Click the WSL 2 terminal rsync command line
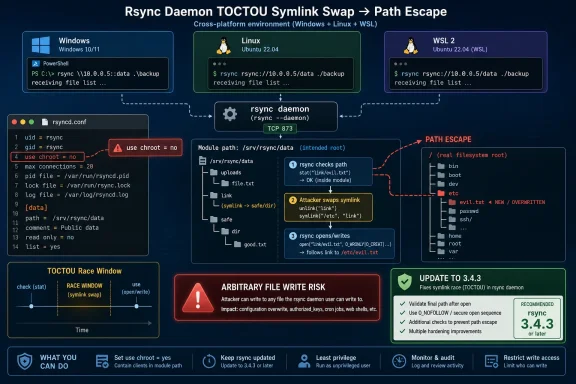This screenshot has width=576, height=384. click(x=461, y=74)
